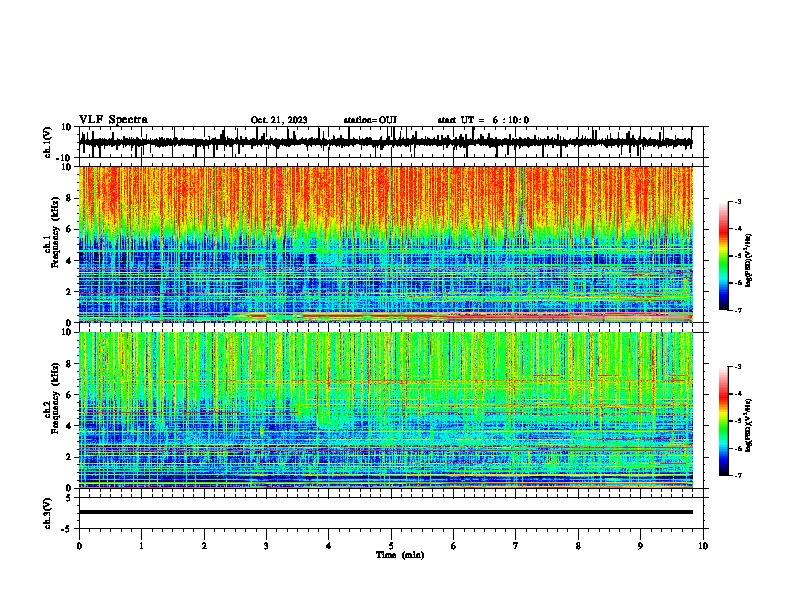792x612 pixels.
Task: Click the ch.1 color scale bar
Action: click(x=723, y=256)
